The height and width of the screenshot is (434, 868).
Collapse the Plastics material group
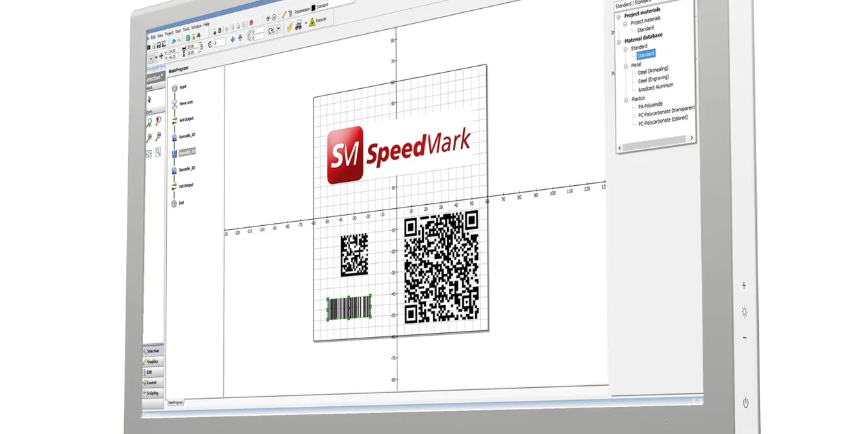(625, 98)
